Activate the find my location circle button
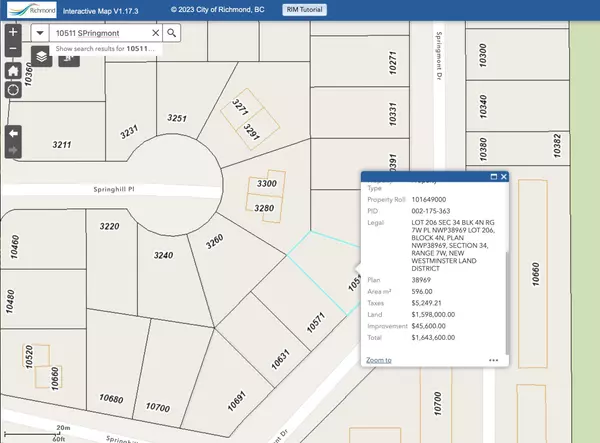Viewport: 600px width, 443px height. pyautogui.click(x=13, y=90)
